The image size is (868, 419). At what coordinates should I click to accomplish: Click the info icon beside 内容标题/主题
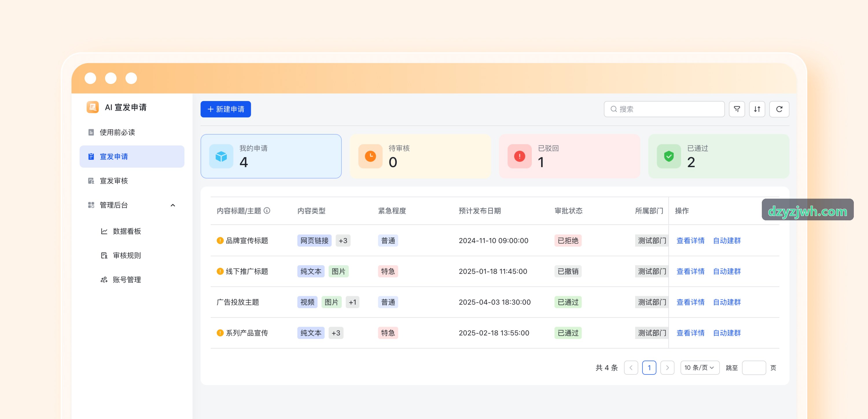(x=266, y=211)
